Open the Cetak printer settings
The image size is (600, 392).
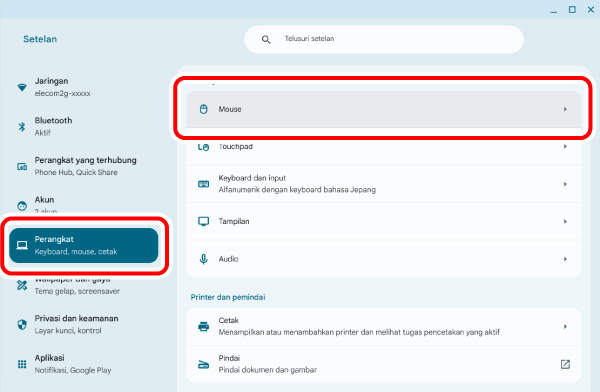pos(383,327)
